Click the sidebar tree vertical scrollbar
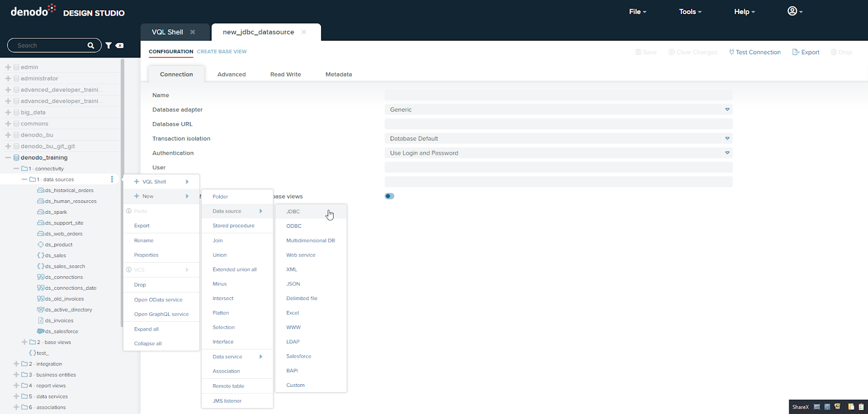The width and height of the screenshot is (868, 414). pos(122,193)
